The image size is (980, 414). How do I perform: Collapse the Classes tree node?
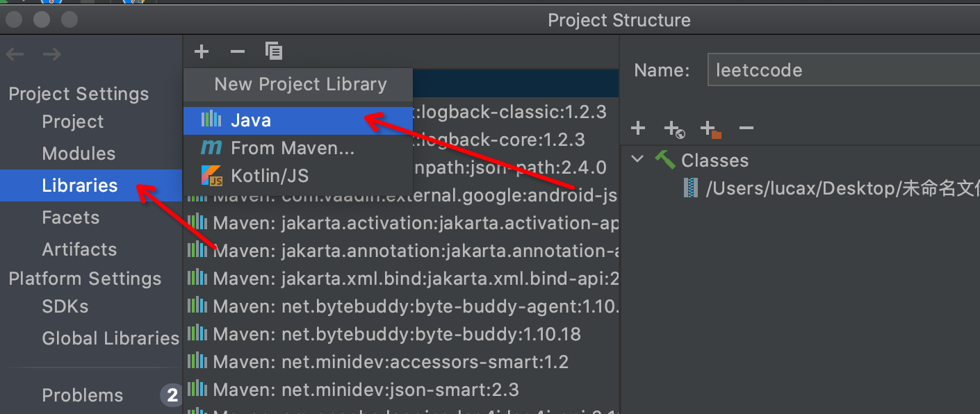pos(637,160)
